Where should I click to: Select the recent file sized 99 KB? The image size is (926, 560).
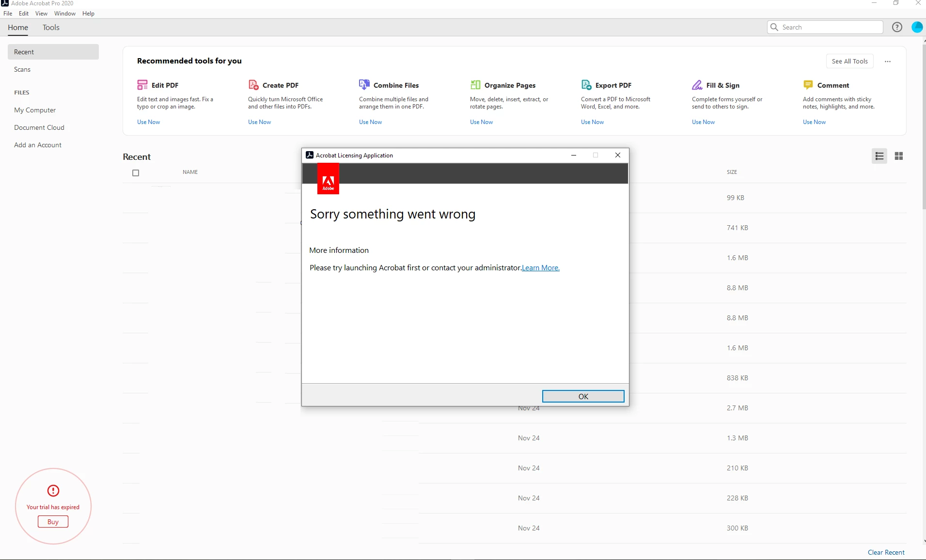pyautogui.click(x=515, y=198)
